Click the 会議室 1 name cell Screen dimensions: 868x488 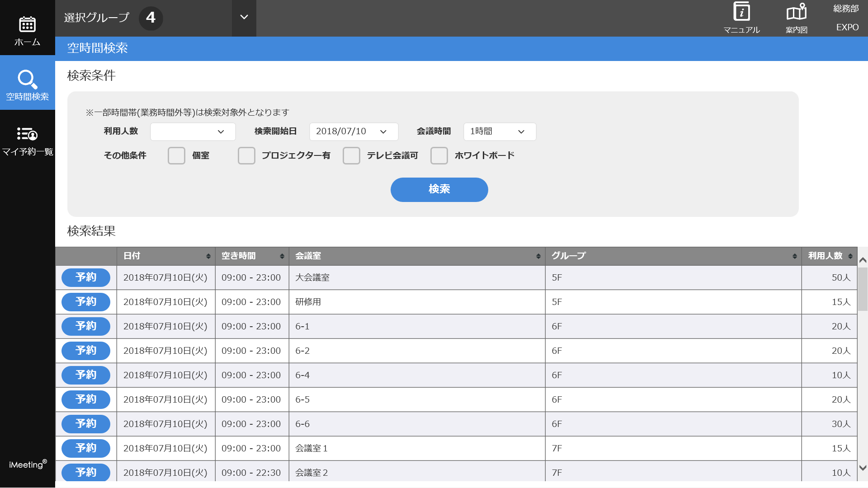click(417, 448)
